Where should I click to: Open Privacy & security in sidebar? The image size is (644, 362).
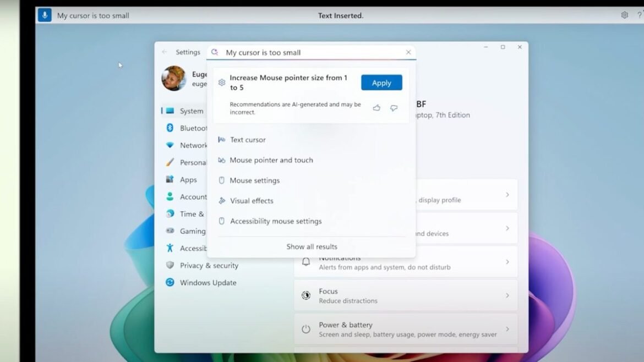(209, 266)
